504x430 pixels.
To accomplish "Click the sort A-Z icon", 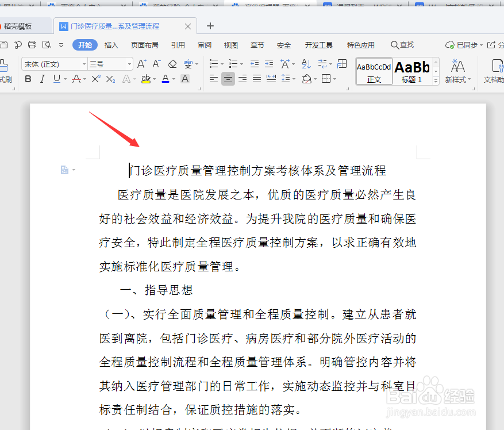I will [306, 64].
